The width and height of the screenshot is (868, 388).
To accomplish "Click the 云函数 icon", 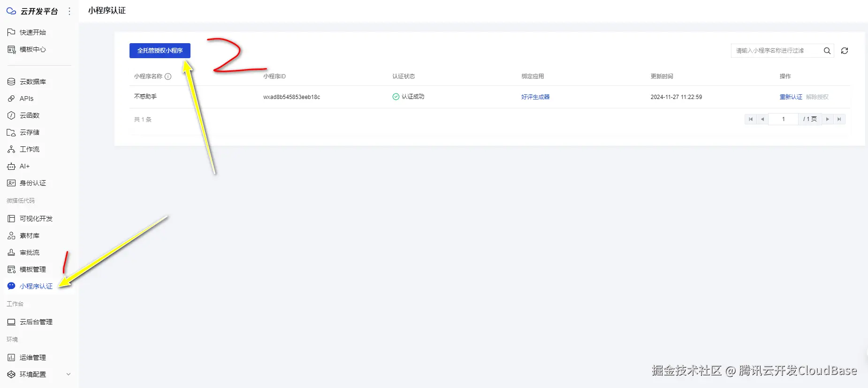I will [11, 115].
